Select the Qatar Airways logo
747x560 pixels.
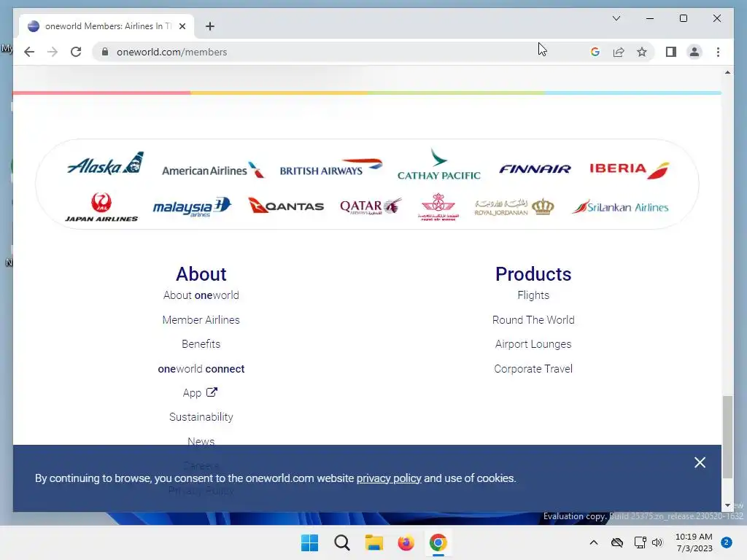coord(371,206)
